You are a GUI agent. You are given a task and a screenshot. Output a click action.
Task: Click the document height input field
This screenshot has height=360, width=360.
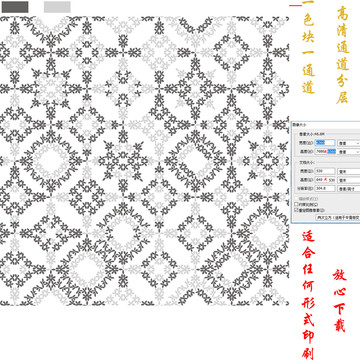[x=325, y=180]
